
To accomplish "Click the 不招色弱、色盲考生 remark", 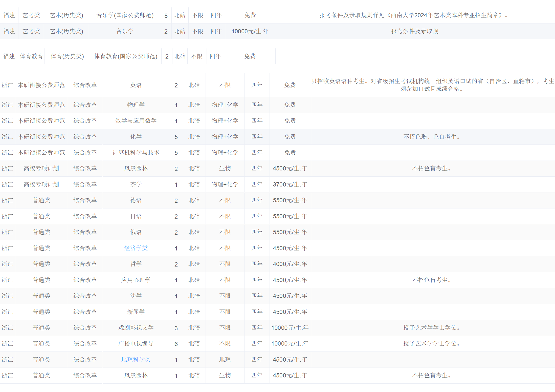I will 431,137.
